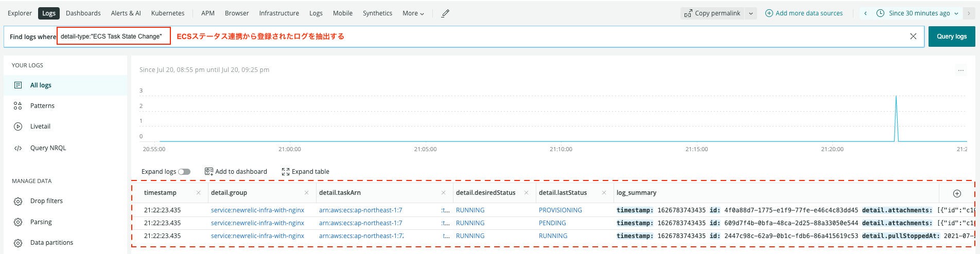Viewport: 980px width, 254px height.
Task: Click the detail.group link in the PENDING row
Action: point(257,223)
